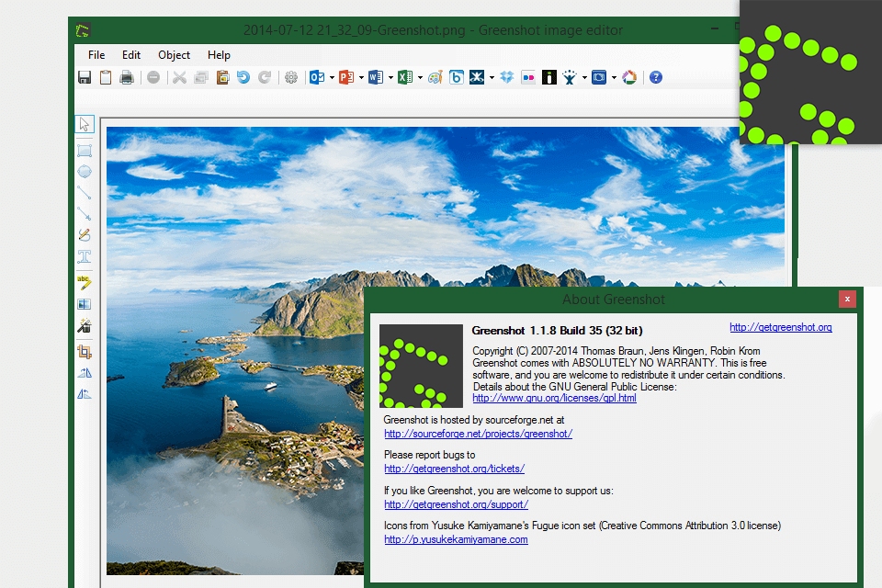882x588 pixels.
Task: Select the Text tool
Action: 85,257
